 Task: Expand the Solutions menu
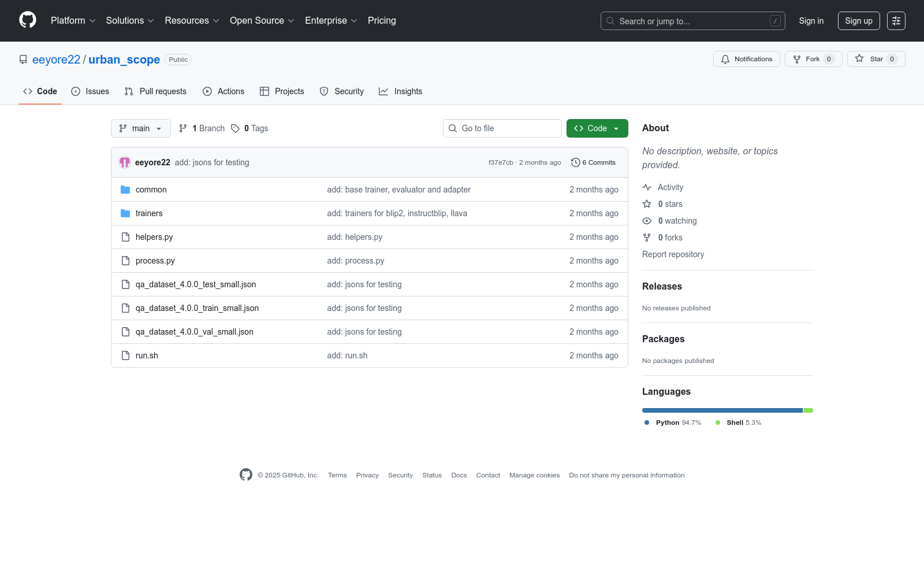click(130, 21)
